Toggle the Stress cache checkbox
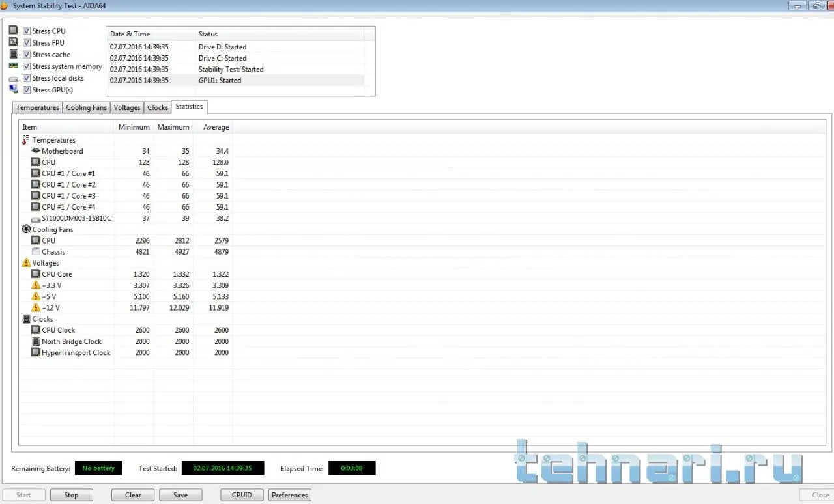 click(27, 55)
